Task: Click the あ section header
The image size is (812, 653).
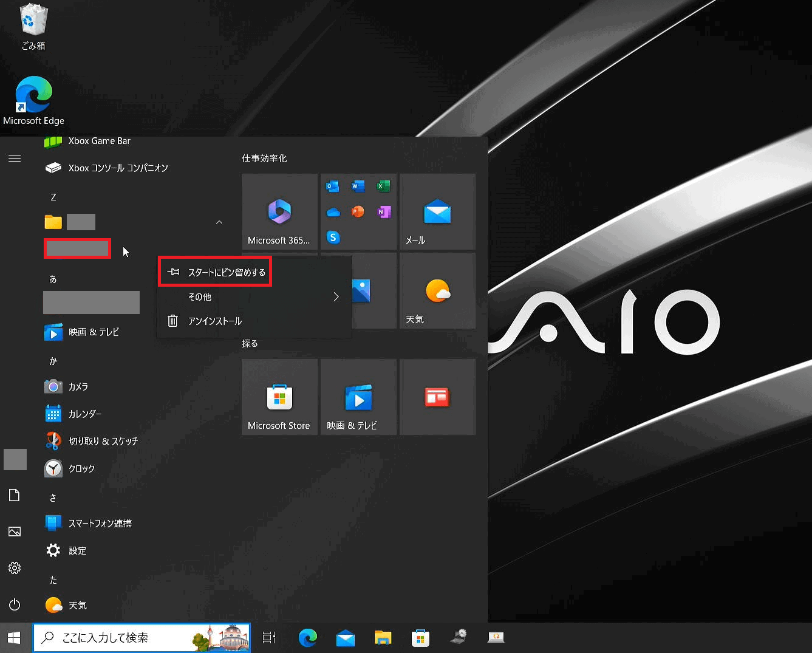Action: click(53, 279)
